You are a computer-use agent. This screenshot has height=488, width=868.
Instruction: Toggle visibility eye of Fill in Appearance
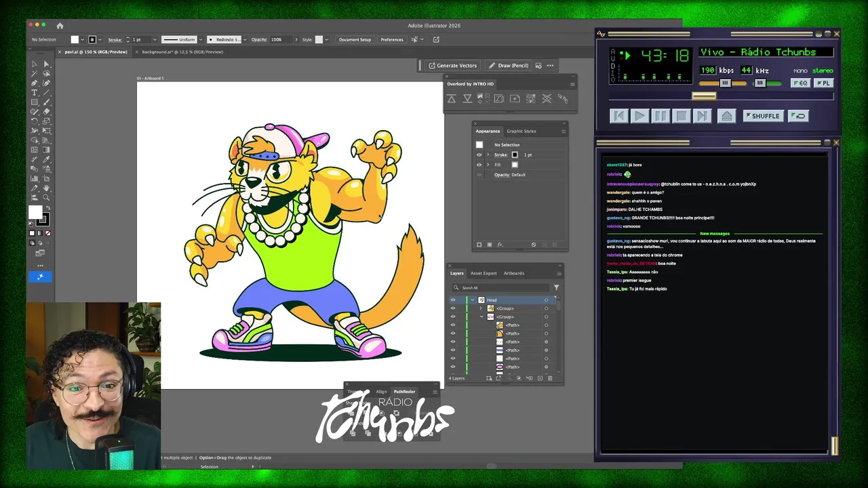point(479,165)
